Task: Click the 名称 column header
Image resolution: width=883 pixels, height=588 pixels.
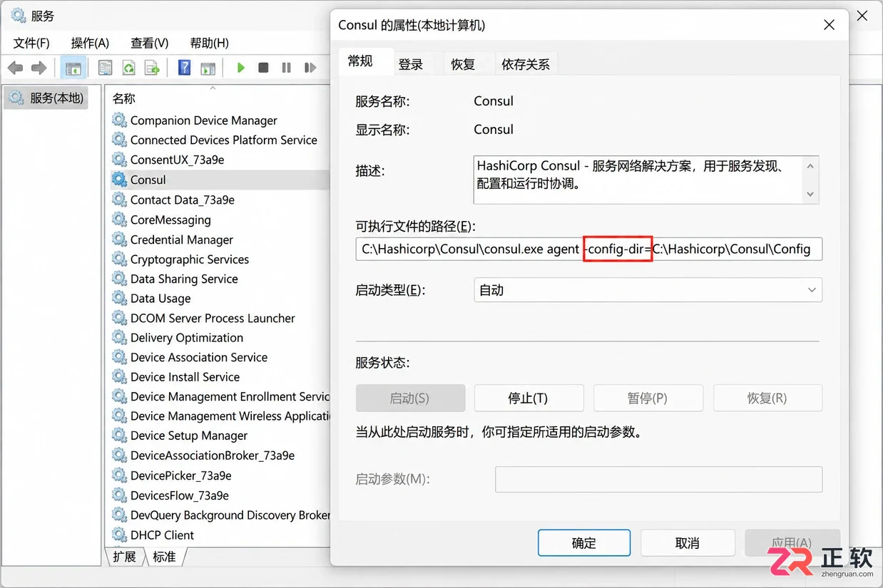Action: click(x=124, y=98)
